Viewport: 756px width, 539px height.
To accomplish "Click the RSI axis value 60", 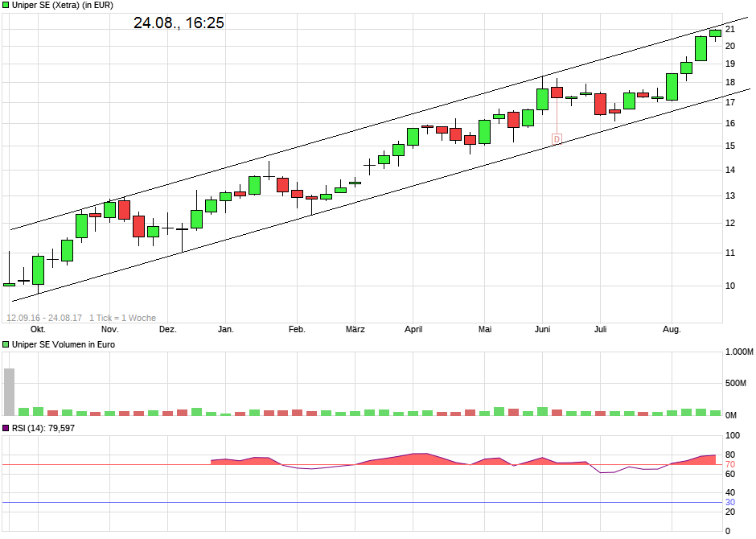I will [730, 474].
